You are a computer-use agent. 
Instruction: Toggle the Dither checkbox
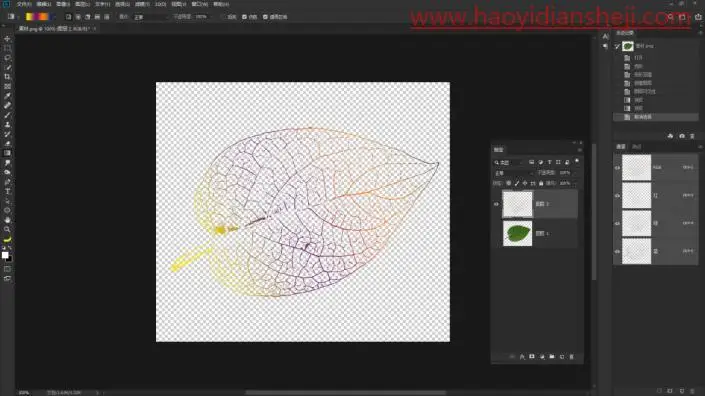point(244,17)
